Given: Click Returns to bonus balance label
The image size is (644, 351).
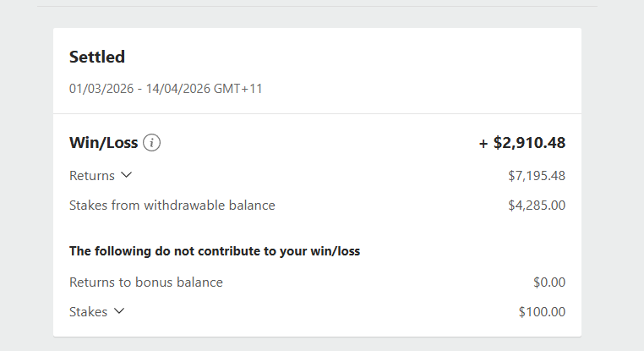Looking at the screenshot, I should point(146,282).
